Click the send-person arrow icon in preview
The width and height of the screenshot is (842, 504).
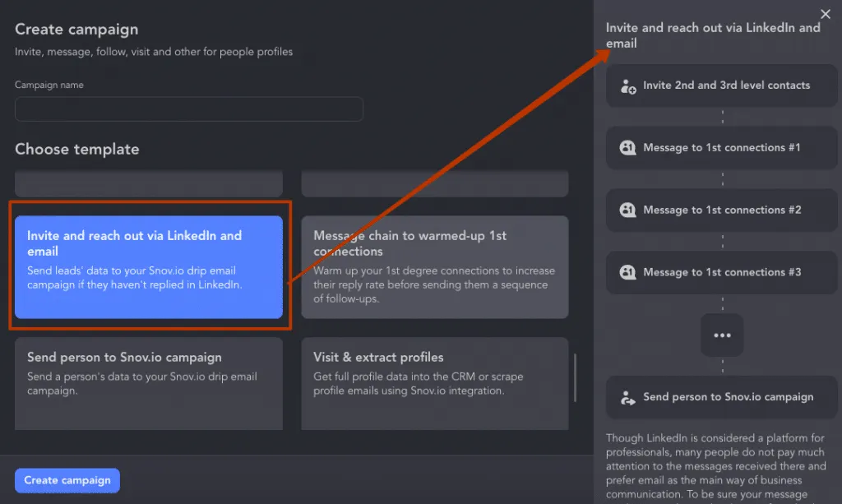coord(627,397)
